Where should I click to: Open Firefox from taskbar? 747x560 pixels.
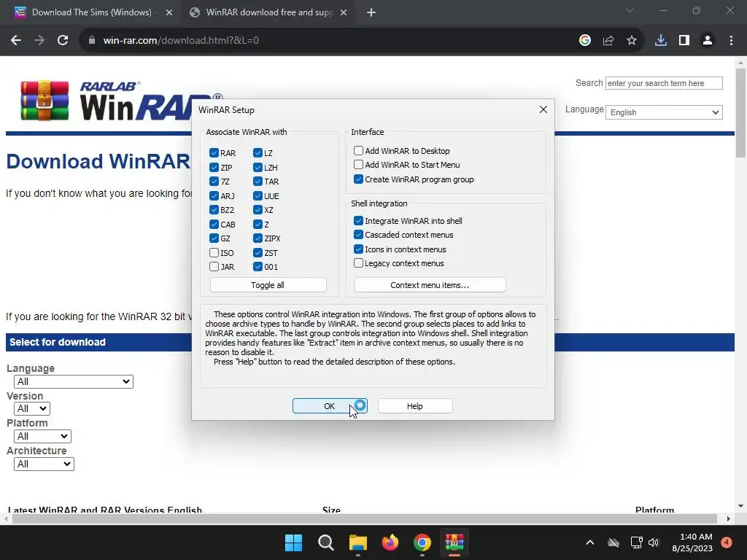(390, 542)
